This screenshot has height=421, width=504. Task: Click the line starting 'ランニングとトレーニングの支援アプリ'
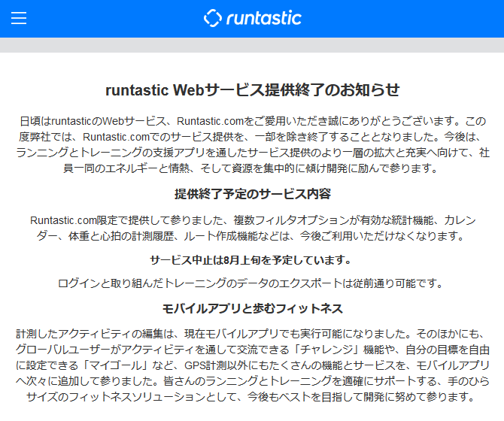coord(252,153)
